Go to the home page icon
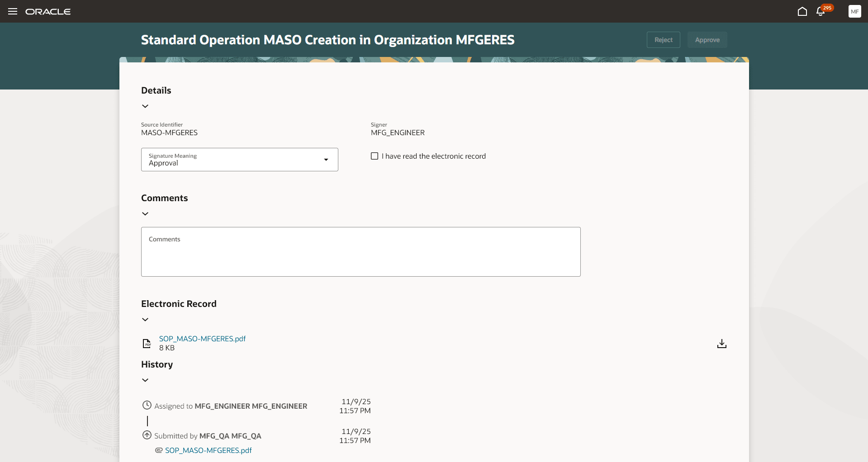868x462 pixels. click(x=802, y=11)
